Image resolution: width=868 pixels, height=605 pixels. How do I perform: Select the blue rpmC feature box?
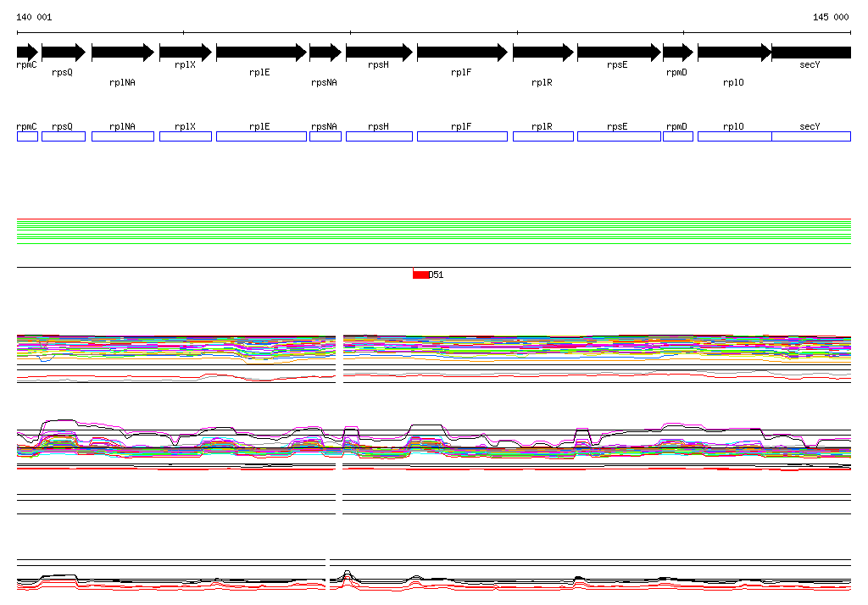point(28,136)
